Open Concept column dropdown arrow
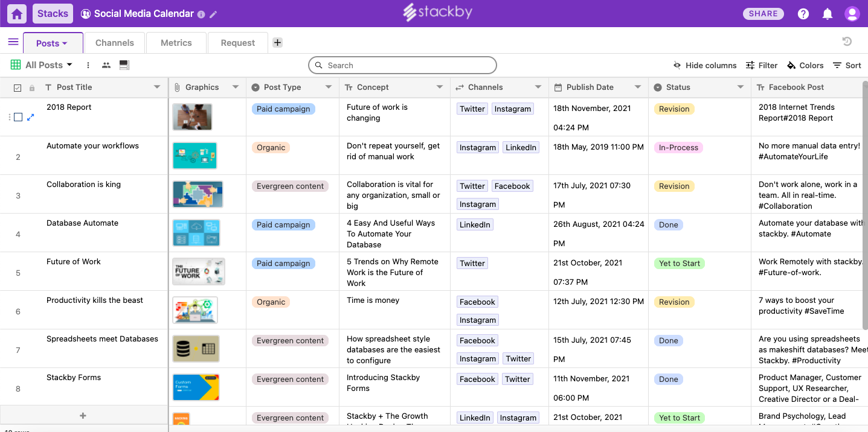This screenshot has width=868, height=432. [440, 87]
